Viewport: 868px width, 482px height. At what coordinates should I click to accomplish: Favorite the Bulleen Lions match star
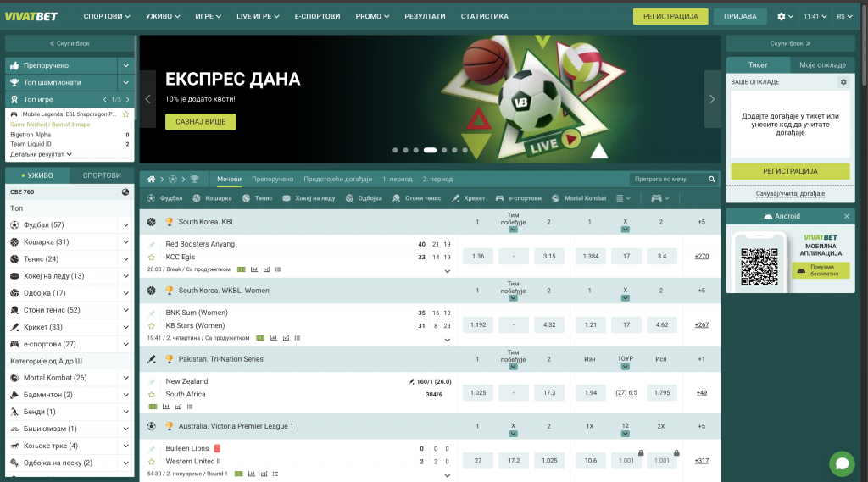tap(151, 461)
